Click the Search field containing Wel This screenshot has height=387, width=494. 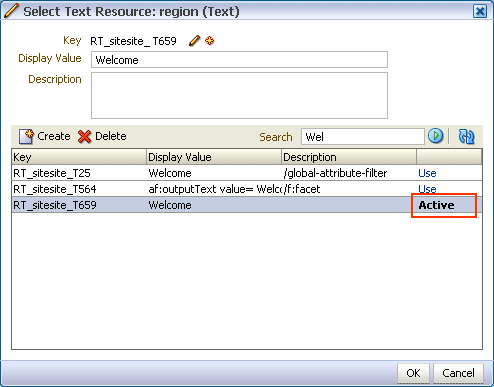click(363, 137)
